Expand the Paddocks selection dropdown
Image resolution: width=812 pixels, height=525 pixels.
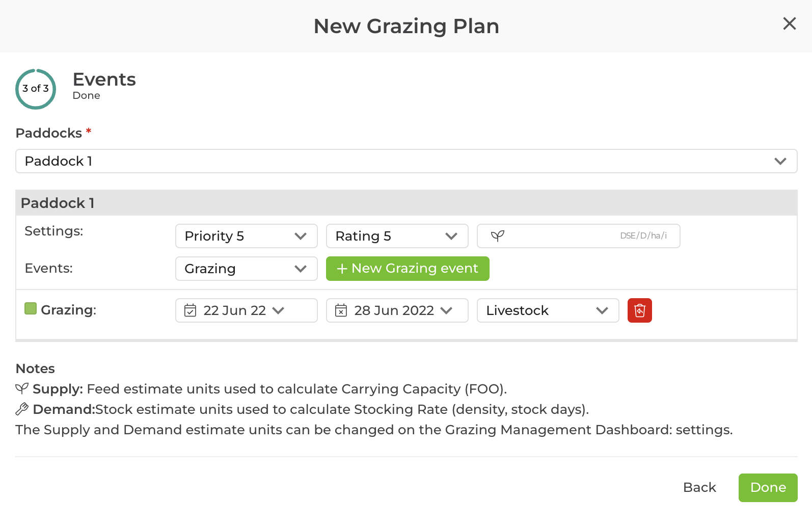[780, 161]
